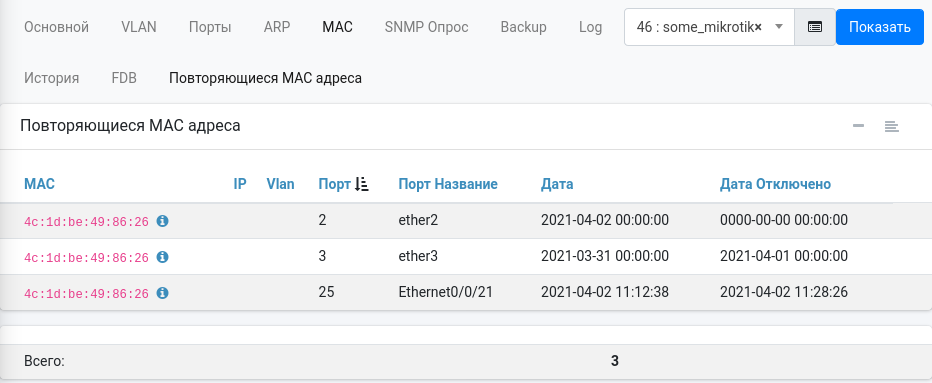Sort table by Дата column header
This screenshot has width=932, height=383.
pos(557,184)
